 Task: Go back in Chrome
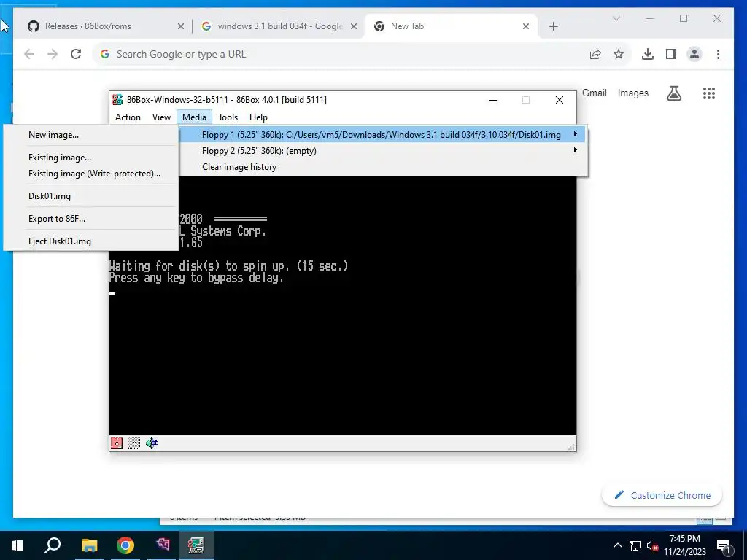(29, 54)
